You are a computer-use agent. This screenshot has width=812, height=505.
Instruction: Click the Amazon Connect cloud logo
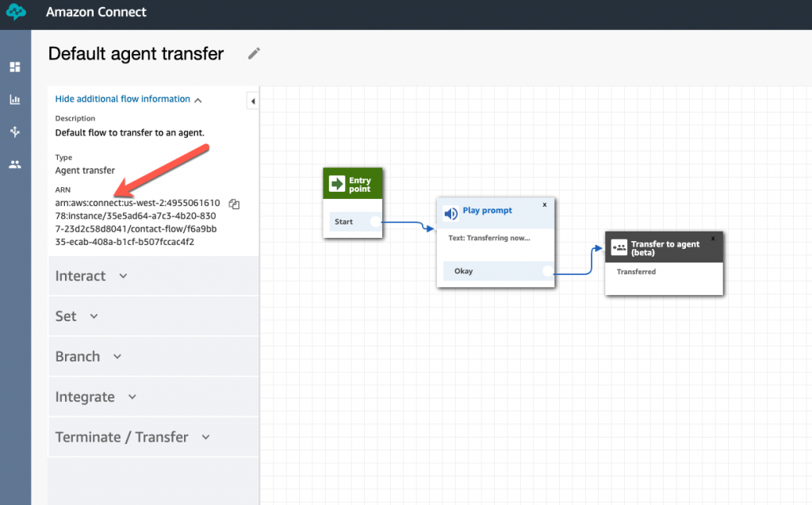(15, 13)
